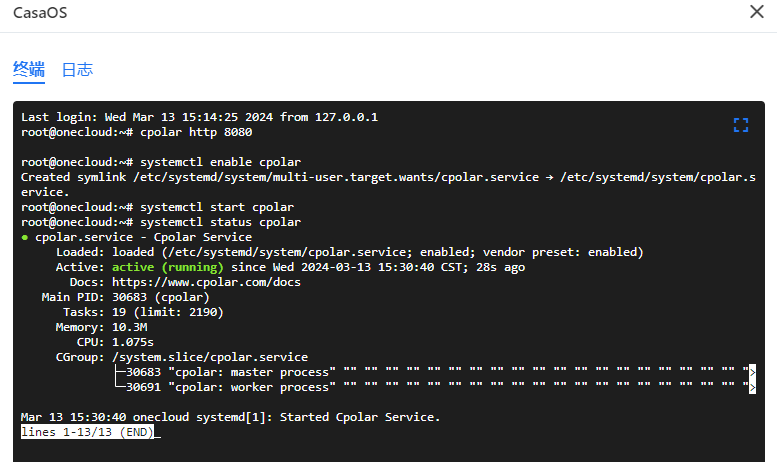Click the green 'active (running)' status text
Screen dimensions: 777x462
(x=168, y=267)
